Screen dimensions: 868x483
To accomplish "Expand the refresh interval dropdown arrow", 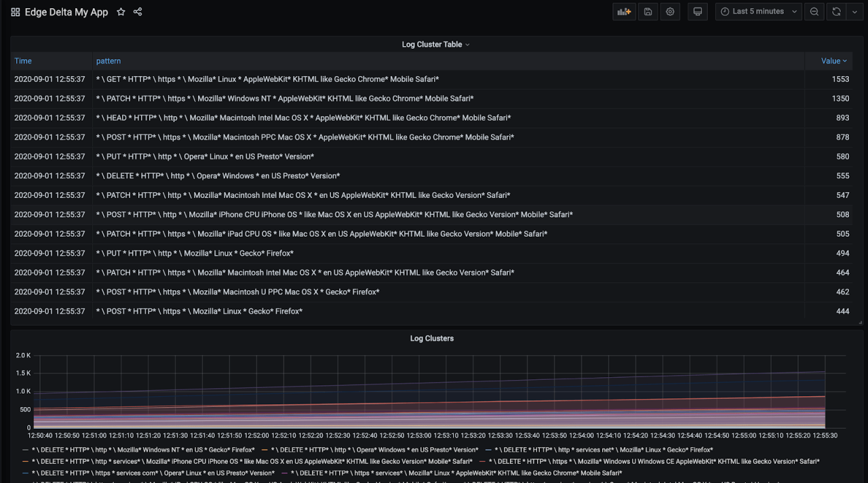I will pyautogui.click(x=854, y=12).
